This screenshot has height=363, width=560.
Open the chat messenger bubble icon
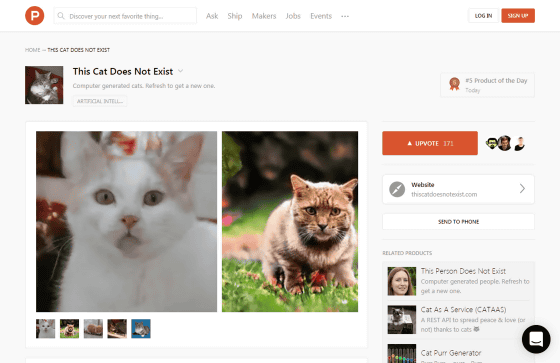pos(536,339)
